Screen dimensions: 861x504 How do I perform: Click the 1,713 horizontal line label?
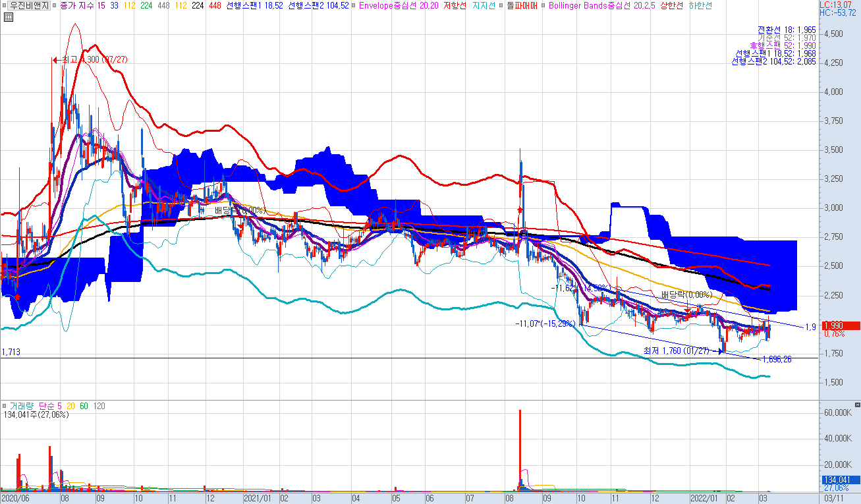[11, 352]
